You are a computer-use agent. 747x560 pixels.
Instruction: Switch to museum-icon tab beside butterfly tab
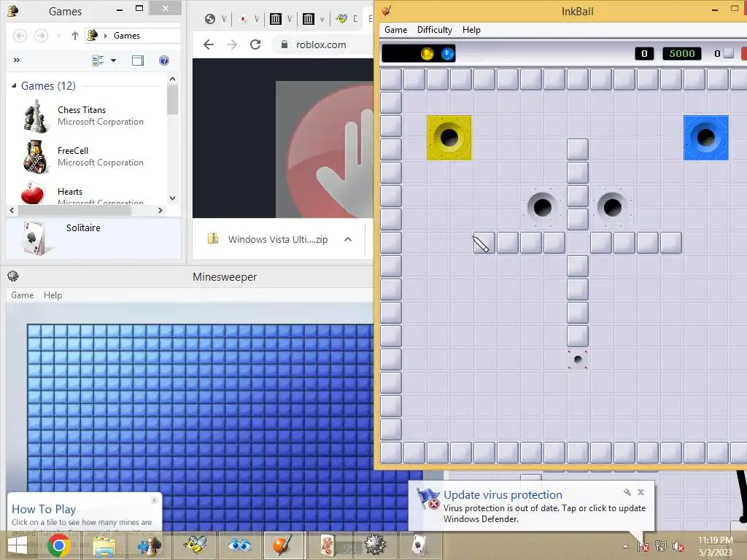coord(309,18)
